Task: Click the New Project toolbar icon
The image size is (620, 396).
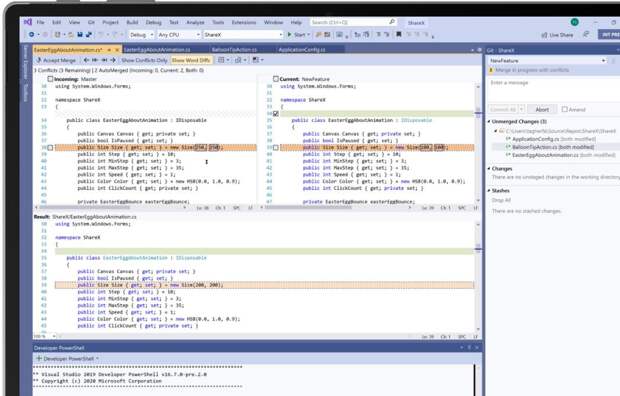Action: coord(58,35)
